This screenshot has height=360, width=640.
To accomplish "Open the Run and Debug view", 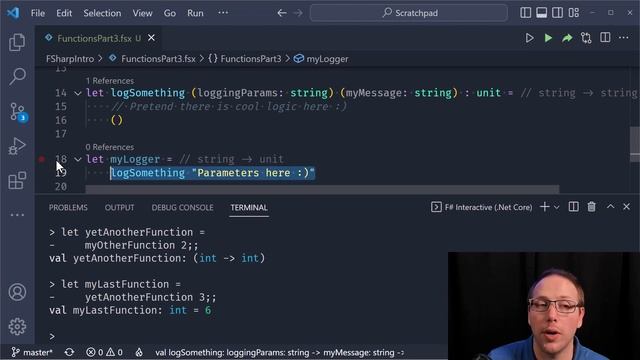I will 17,146.
